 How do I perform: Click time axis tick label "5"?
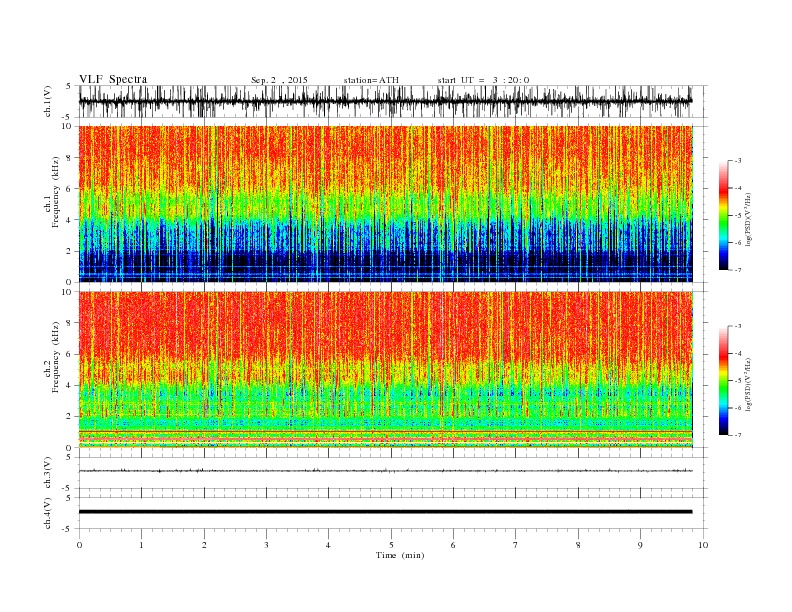pos(391,545)
